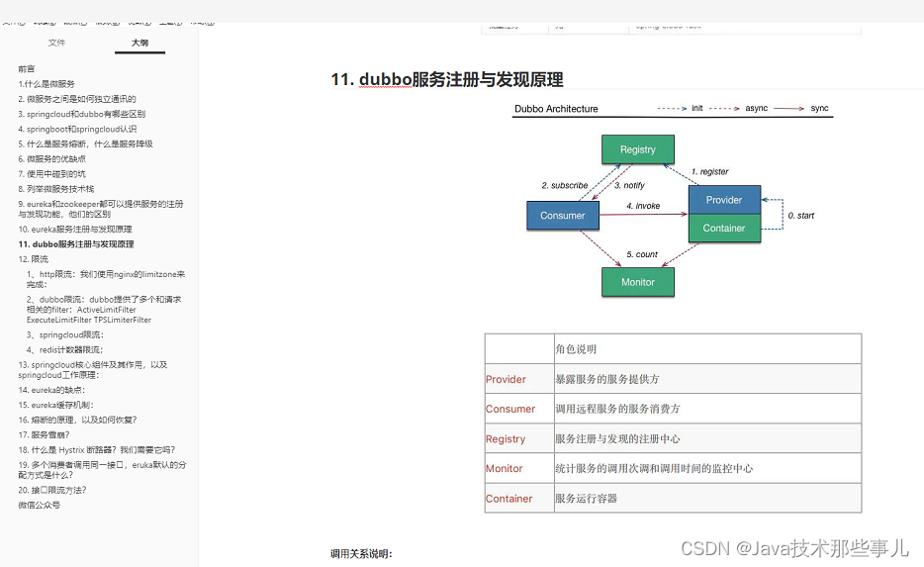Open 9. eureka和zookeeper outline entry
This screenshot has width=924, height=567.
pos(101,209)
